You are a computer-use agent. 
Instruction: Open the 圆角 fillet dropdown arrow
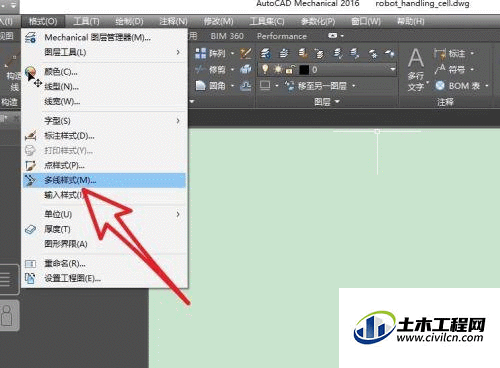click(x=233, y=86)
